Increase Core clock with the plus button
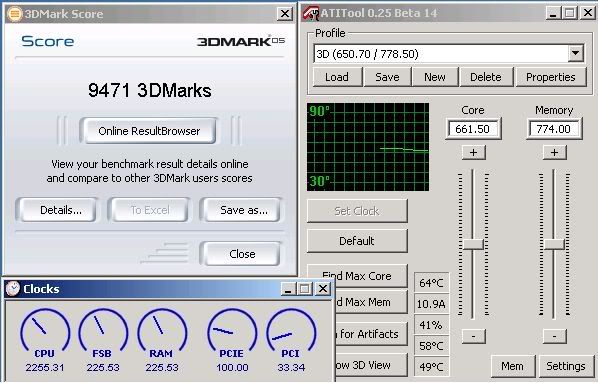This screenshot has width=598, height=383. pyautogui.click(x=473, y=153)
